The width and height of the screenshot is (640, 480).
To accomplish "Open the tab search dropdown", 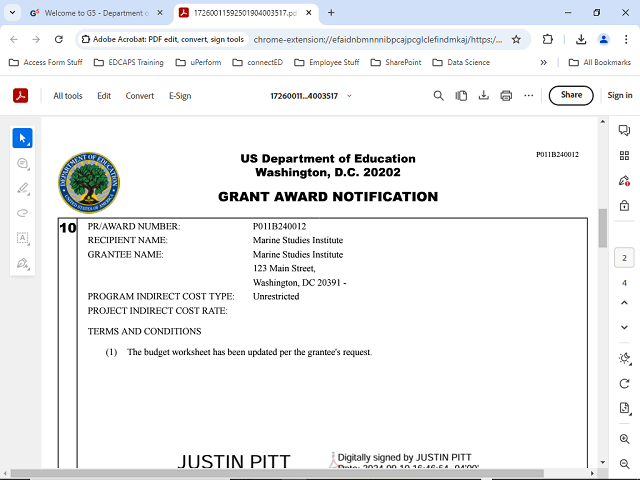I will 13,13.
